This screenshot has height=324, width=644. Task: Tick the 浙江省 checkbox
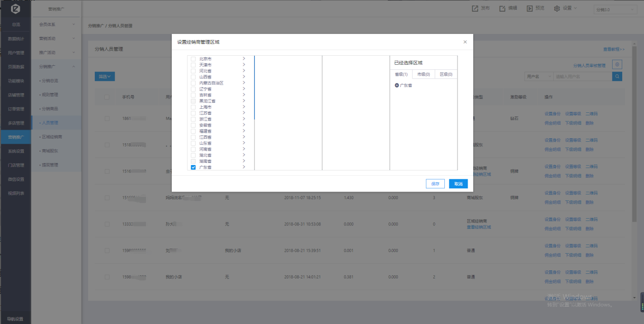(193, 119)
